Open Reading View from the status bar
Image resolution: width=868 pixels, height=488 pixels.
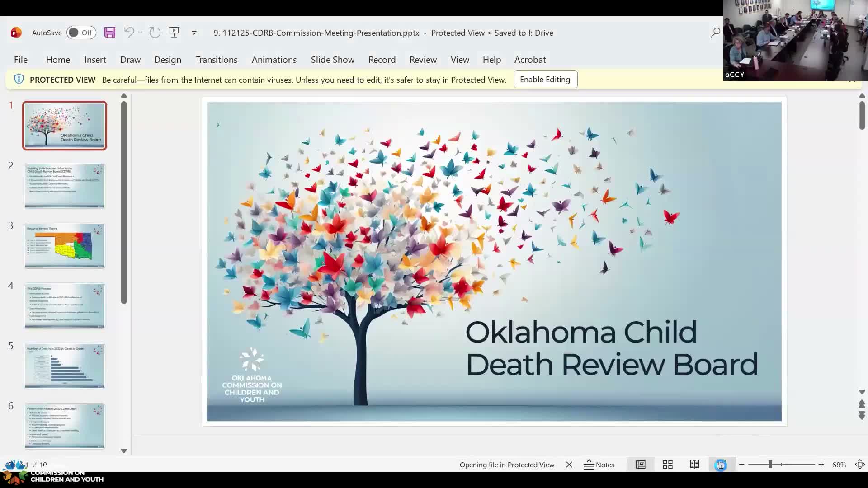695,465
